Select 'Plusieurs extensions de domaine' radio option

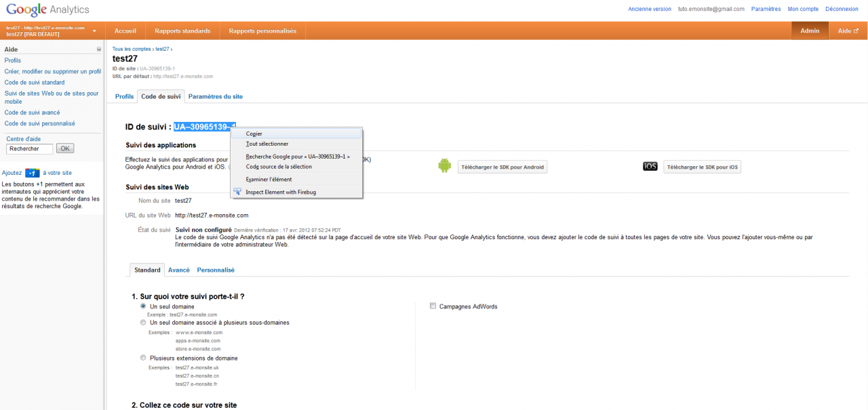tap(143, 358)
